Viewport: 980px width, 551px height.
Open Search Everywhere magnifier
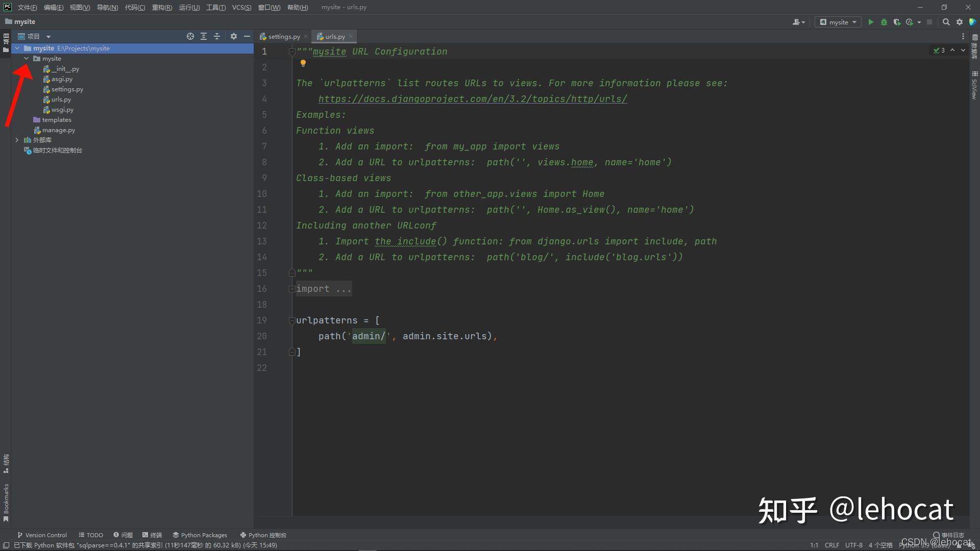pyautogui.click(x=946, y=22)
